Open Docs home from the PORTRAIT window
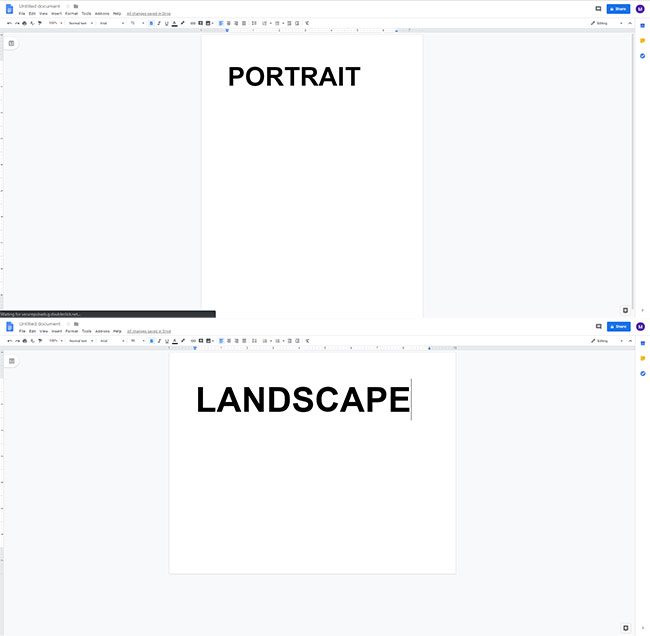This screenshot has height=636, width=650. point(9,9)
